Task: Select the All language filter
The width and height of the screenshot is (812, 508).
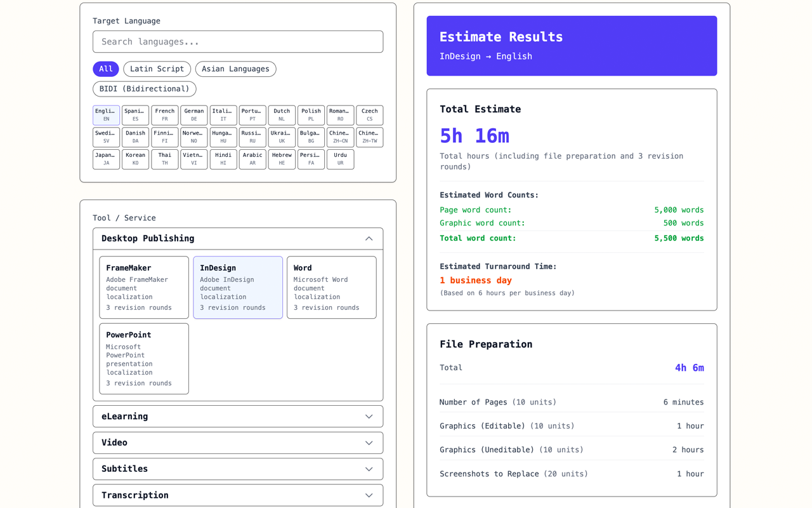Action: tap(106, 69)
